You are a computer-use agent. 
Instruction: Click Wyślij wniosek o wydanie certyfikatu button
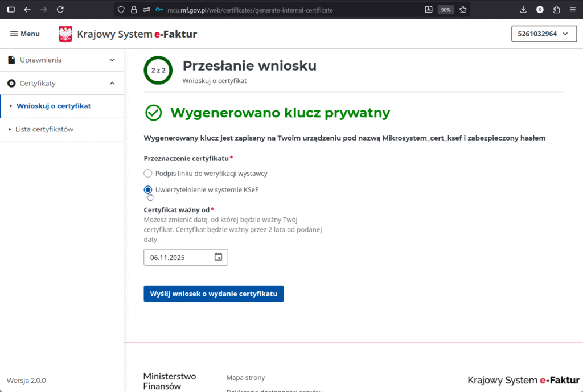[214, 294]
